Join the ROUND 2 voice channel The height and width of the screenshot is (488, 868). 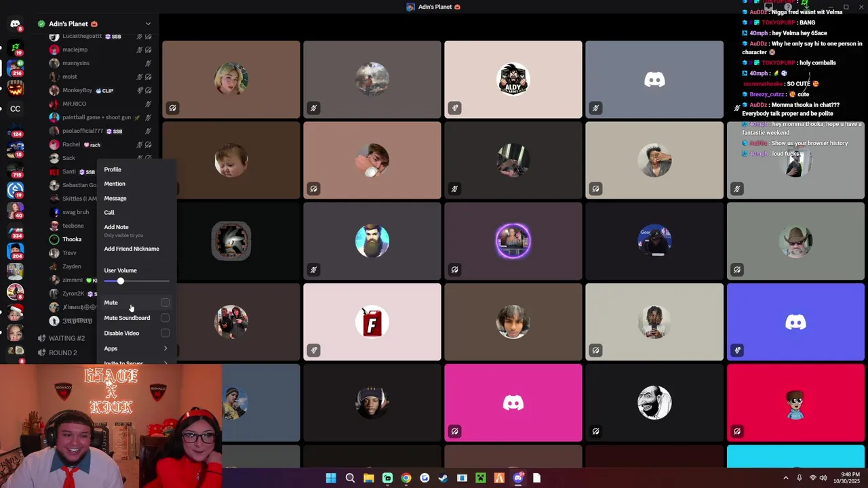click(62, 352)
